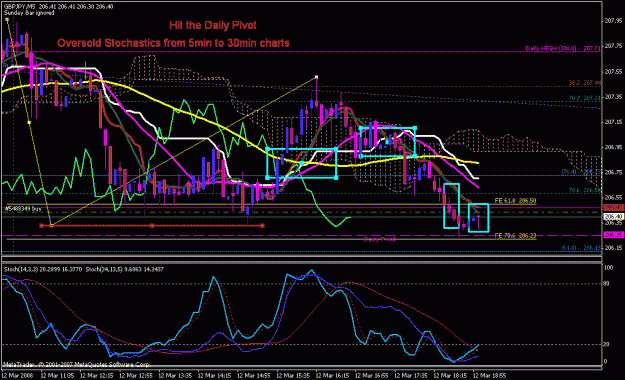The image size is (625, 380).
Task: Click the stochastic scale value 100
Action: [x=609, y=268]
